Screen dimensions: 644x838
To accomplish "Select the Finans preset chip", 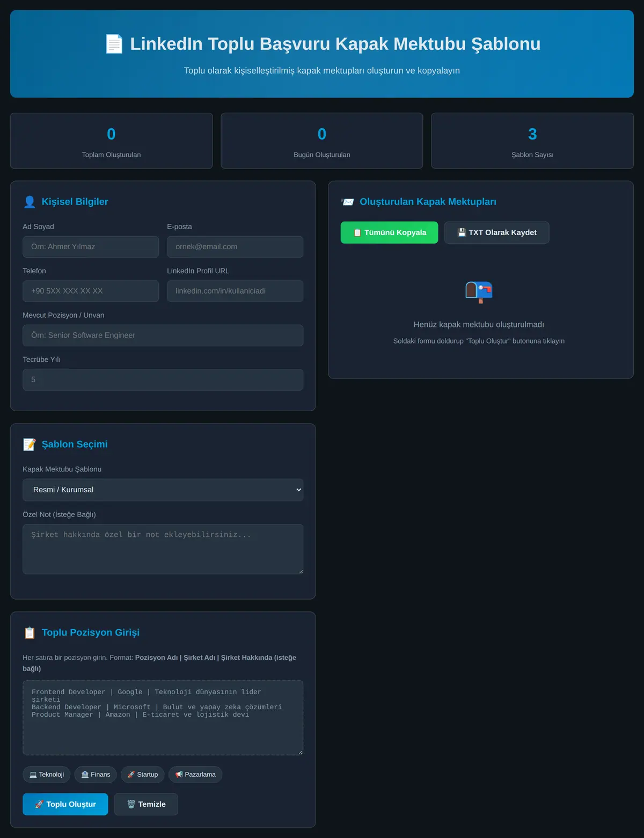I will click(96, 775).
